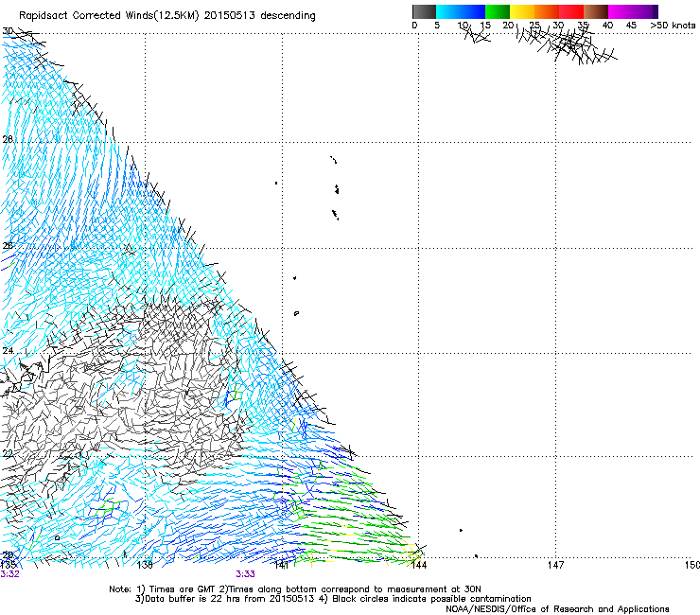Pick the red 30-35 knots legend segment
The height and width of the screenshot is (615, 700).
(x=571, y=11)
